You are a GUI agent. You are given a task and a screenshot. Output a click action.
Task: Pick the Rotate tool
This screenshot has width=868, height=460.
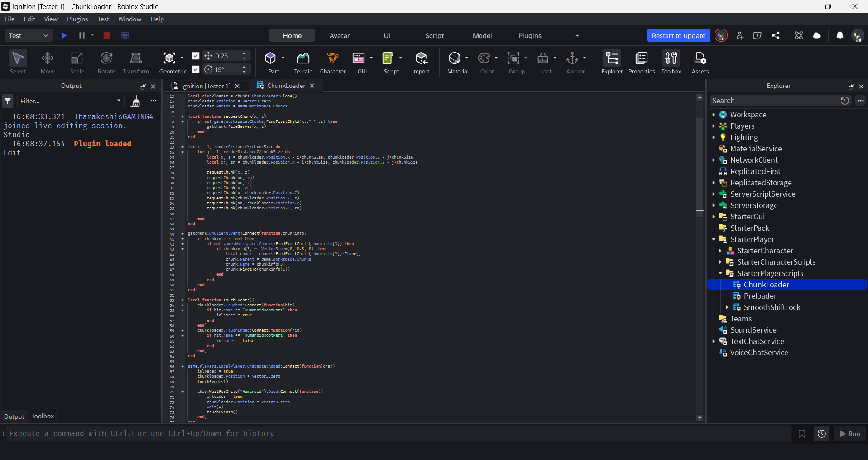106,62
